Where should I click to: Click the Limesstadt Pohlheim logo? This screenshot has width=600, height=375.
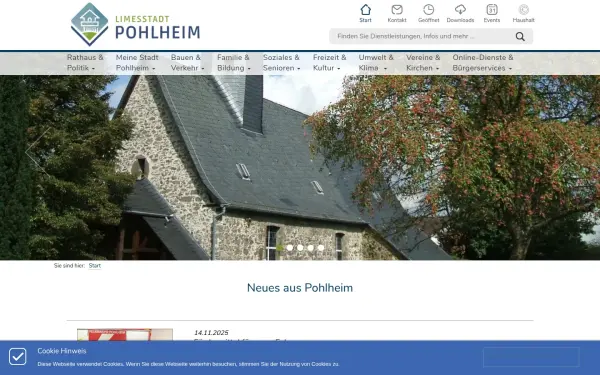pos(135,24)
